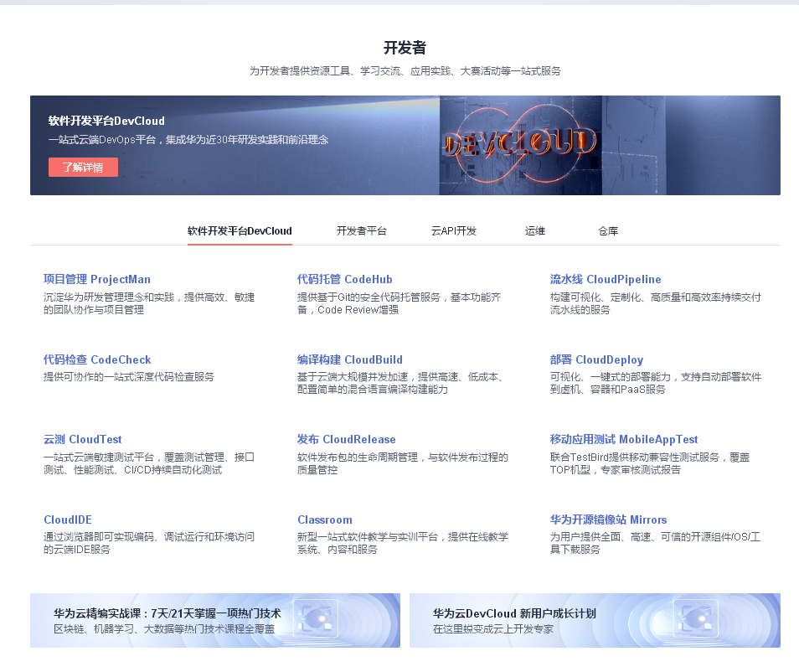
Task: Open 代码托管 CodeHub link
Action: 344,280
